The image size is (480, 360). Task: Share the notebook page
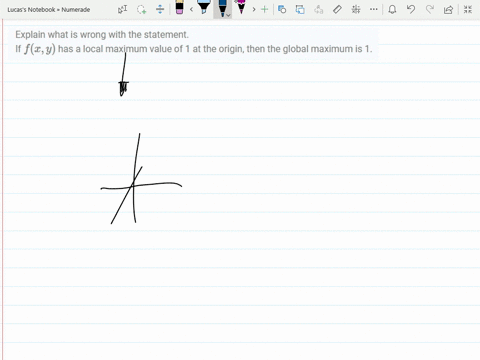[448, 9]
